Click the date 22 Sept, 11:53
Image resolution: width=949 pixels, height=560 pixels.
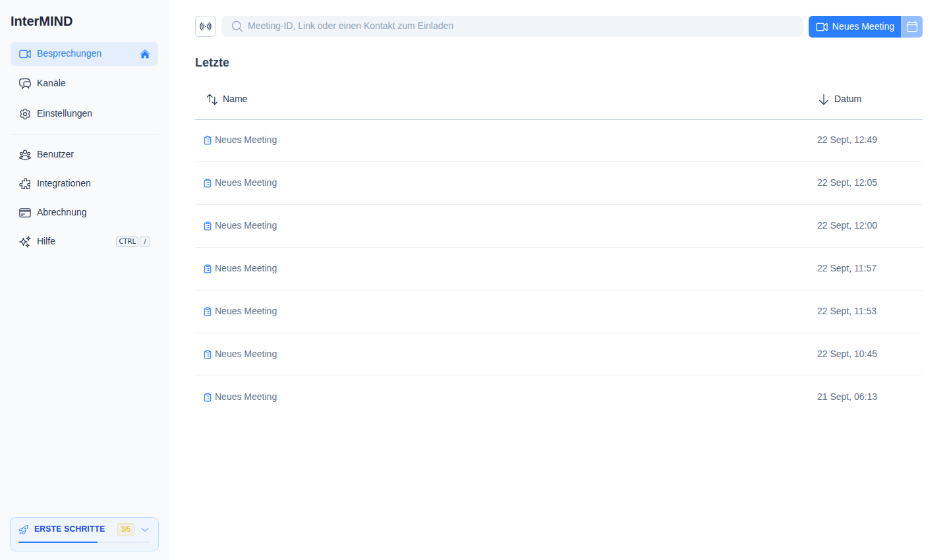click(x=847, y=311)
